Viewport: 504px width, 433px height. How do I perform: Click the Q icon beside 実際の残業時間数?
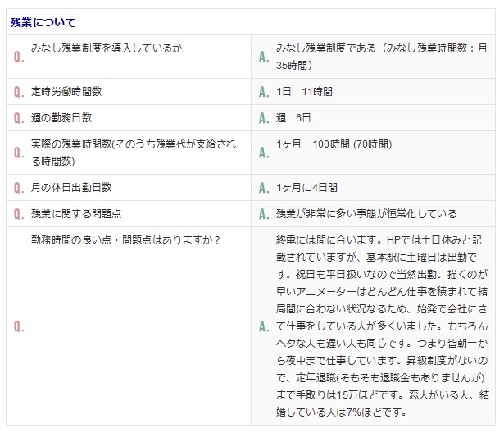19,153
